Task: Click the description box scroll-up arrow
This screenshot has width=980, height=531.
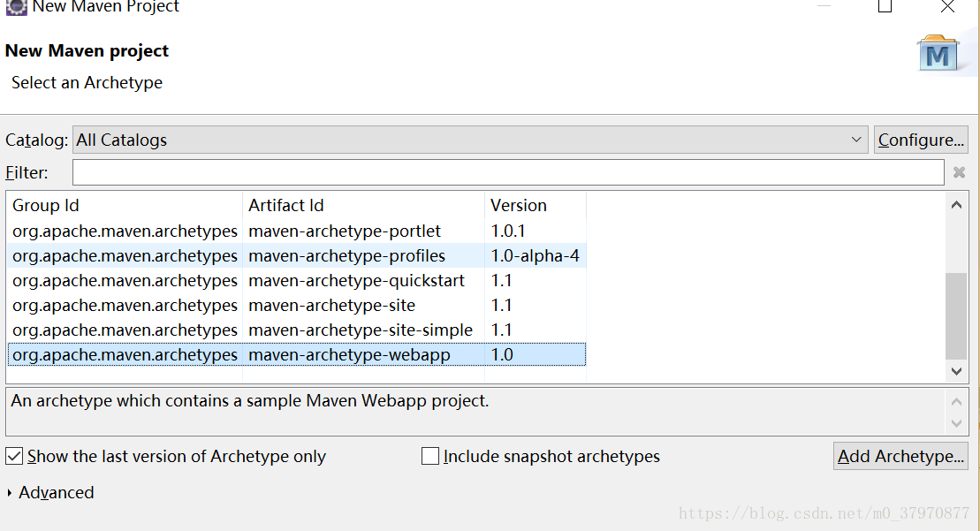Action: tap(956, 402)
